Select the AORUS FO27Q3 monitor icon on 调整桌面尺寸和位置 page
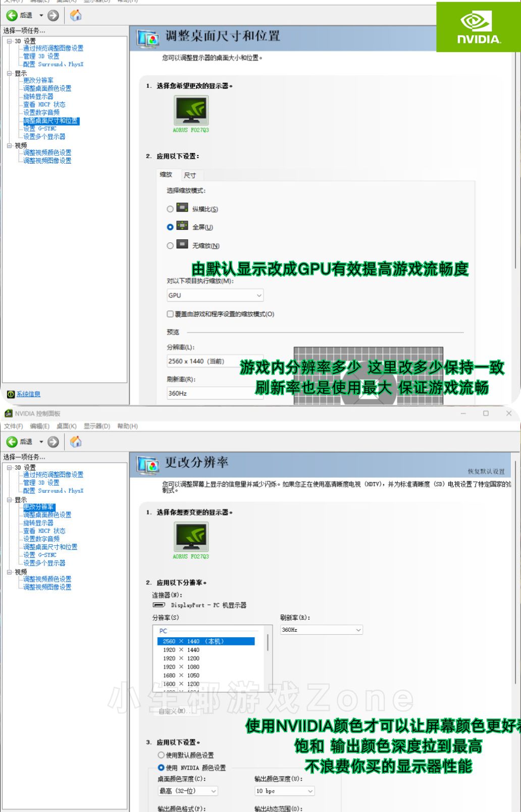This screenshot has height=812, width=521. click(191, 111)
